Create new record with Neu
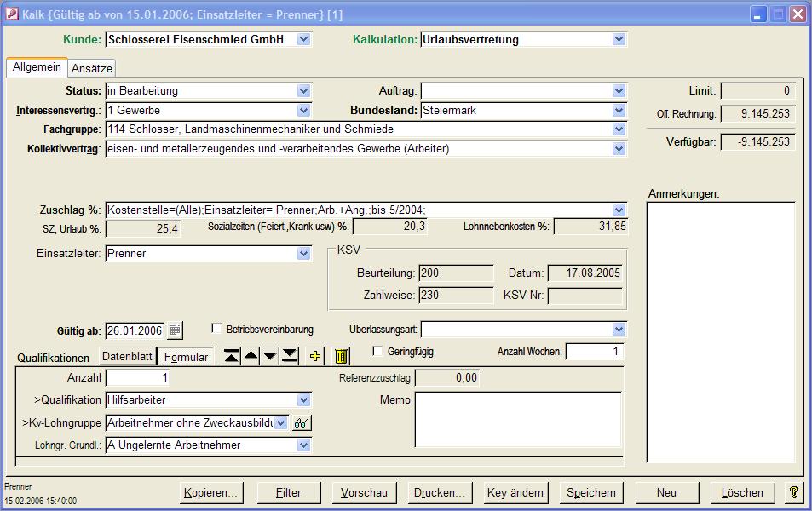Screen dimensions: 812x511 pos(666,492)
